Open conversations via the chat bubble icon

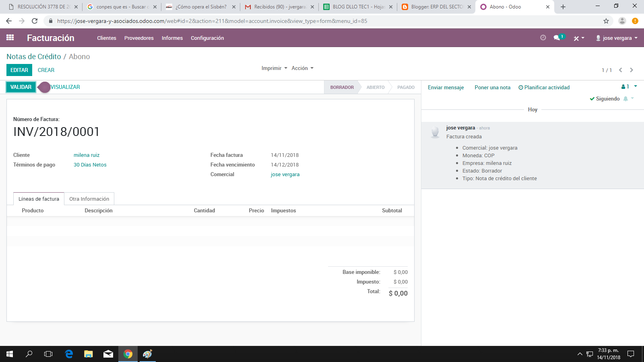tap(557, 38)
